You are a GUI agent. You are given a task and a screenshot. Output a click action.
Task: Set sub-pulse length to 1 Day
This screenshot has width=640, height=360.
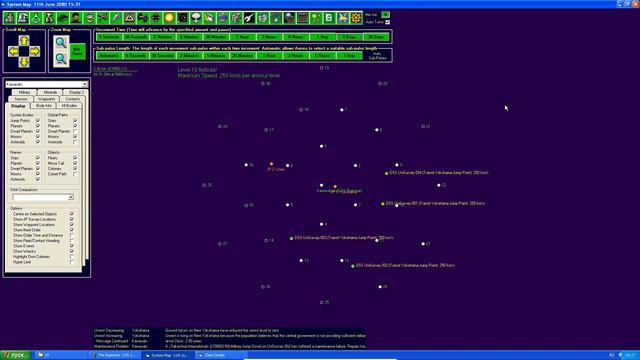point(349,56)
